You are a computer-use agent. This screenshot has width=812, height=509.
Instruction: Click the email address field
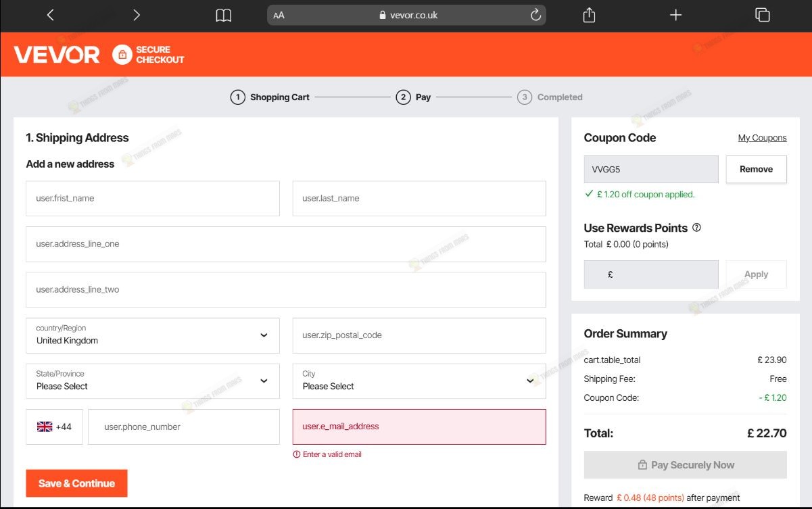pos(419,427)
